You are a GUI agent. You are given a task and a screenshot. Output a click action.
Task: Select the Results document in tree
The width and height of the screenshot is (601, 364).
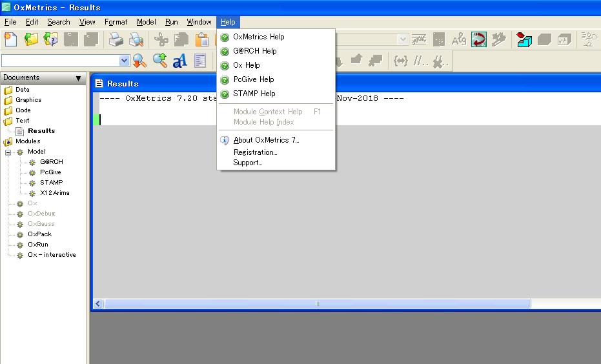(41, 131)
